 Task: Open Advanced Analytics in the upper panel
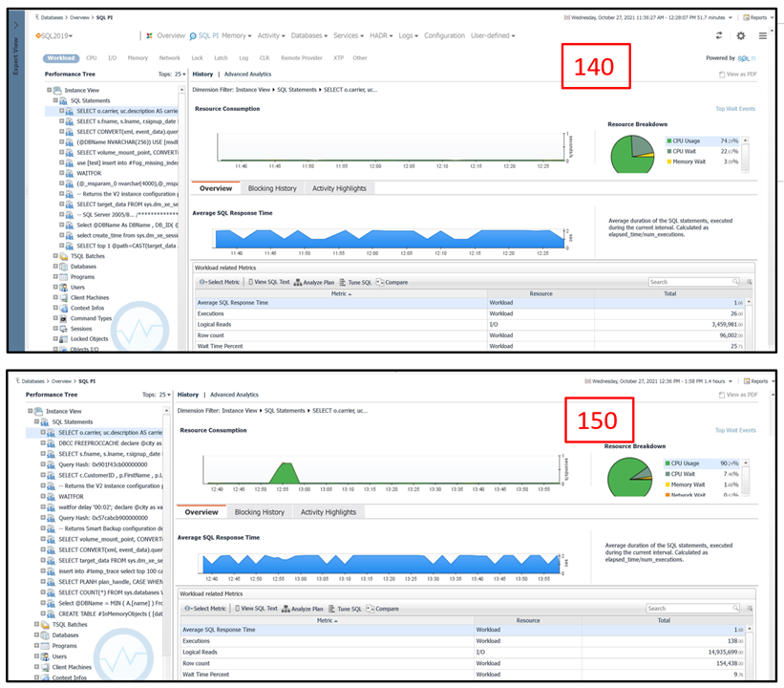(247, 74)
